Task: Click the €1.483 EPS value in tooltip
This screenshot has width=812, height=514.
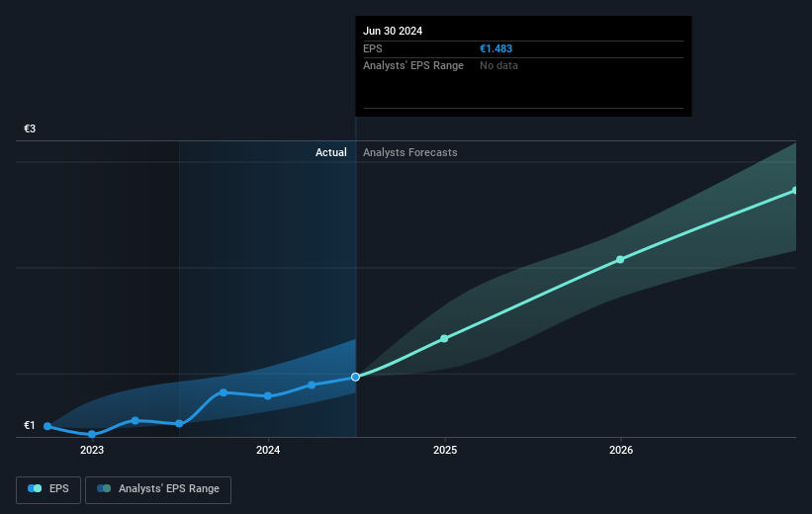Action: tap(496, 48)
